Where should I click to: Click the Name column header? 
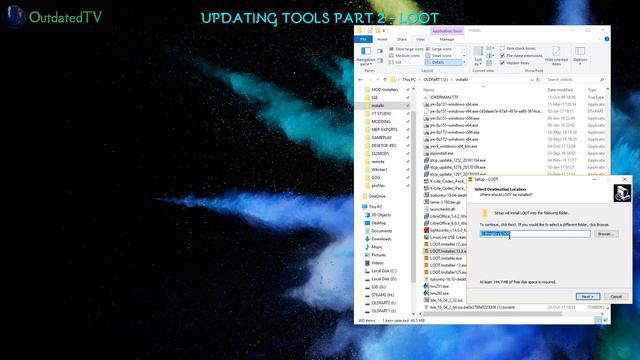pos(429,90)
